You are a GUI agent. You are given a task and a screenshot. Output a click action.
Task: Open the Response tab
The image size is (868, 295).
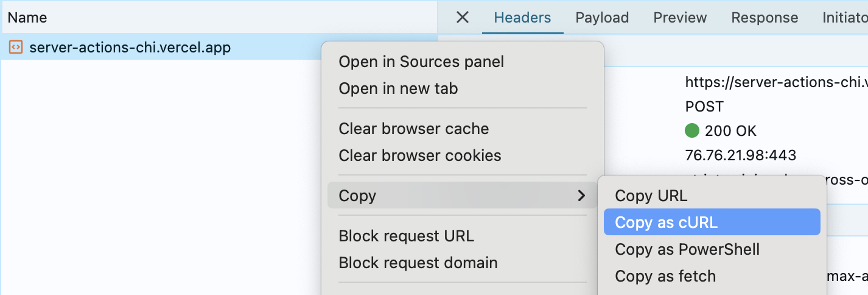tap(765, 18)
